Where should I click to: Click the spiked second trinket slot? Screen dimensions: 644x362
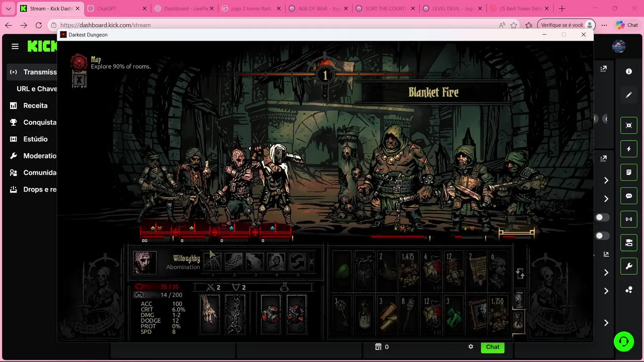coord(296,314)
